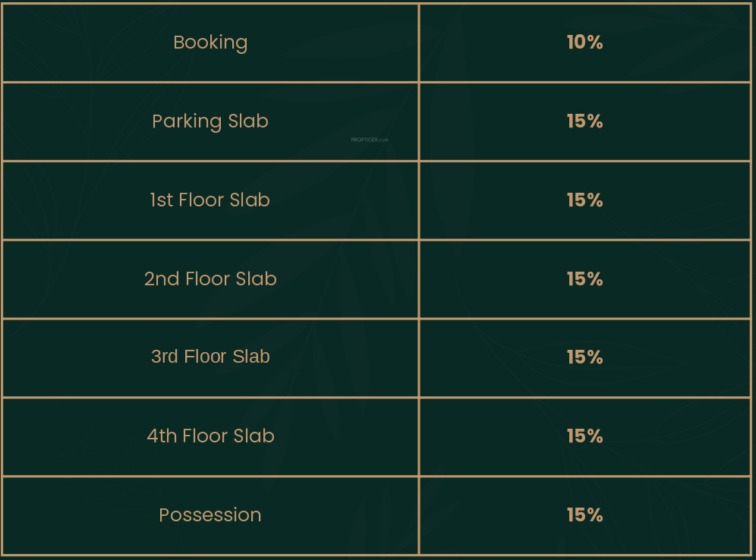The height and width of the screenshot is (560, 756).
Task: Click the word 2nd in 2nd Floor Slab
Action: tap(162, 278)
